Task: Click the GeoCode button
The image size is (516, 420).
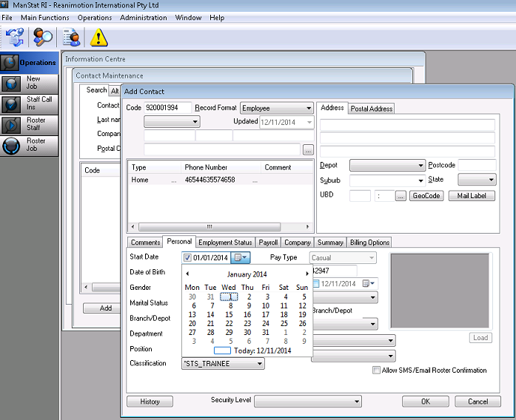Action: click(426, 196)
